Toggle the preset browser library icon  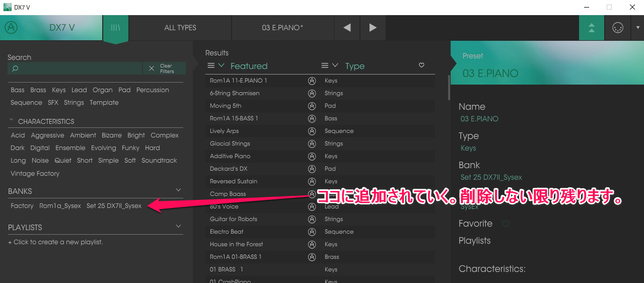[x=115, y=28]
